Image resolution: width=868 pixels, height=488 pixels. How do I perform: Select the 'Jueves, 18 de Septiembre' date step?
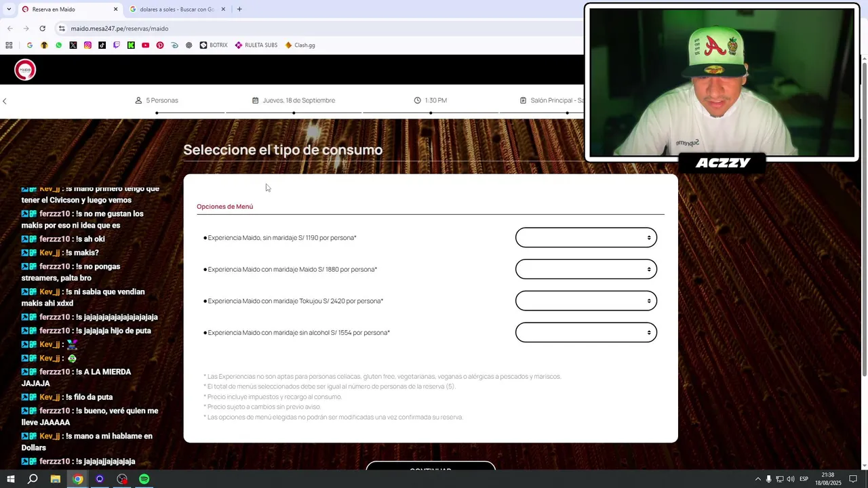tap(294, 100)
